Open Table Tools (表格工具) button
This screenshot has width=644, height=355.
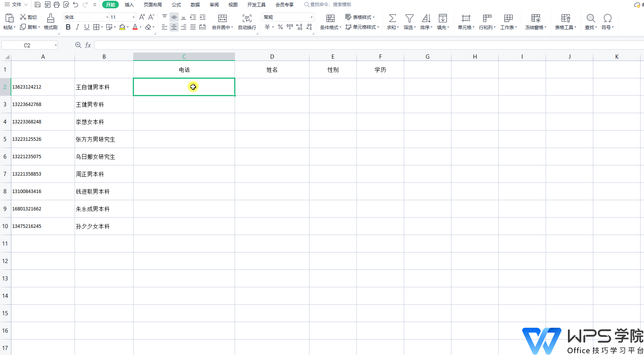coord(566,22)
